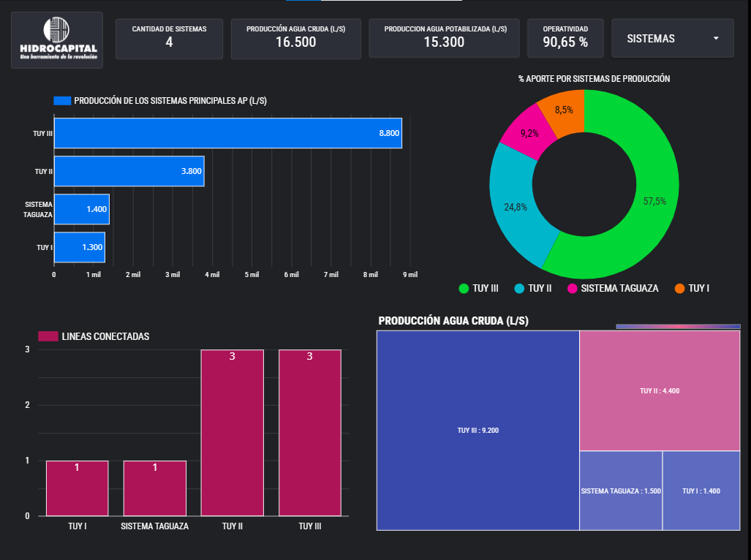Click the Sistema Taguaza 1.400 bar

coord(81,209)
